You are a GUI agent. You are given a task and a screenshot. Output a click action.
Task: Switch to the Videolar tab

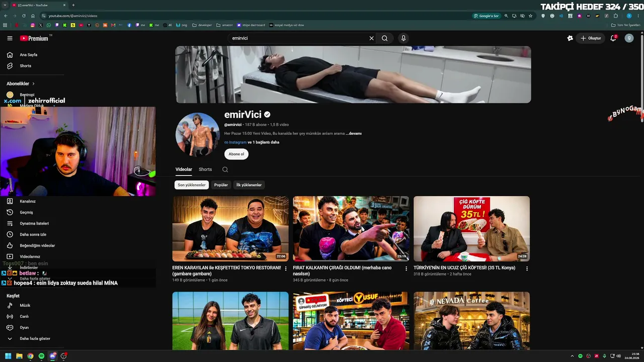pos(184,169)
